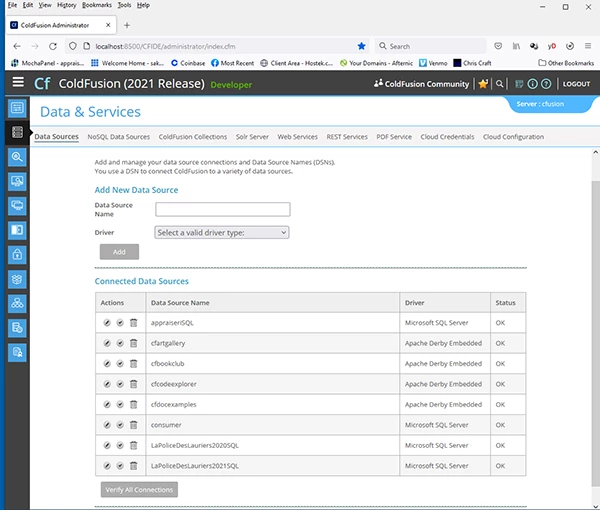Open Packaging & Deployment sidebar icon
This screenshot has width=600, height=510.
click(x=17, y=279)
